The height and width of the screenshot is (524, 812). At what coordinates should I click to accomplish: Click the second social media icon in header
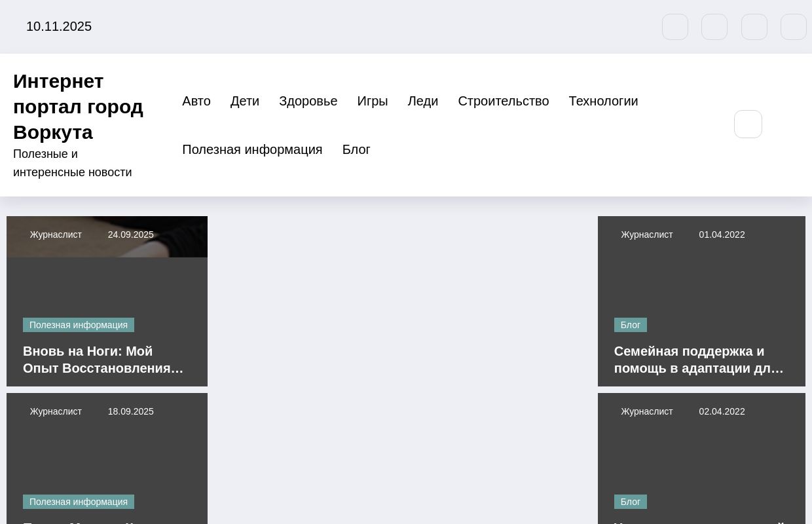coord(714,27)
